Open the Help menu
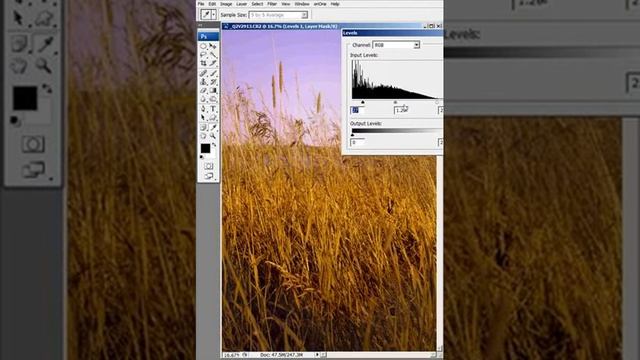Screen dimensions: 640x360 pos(335,4)
